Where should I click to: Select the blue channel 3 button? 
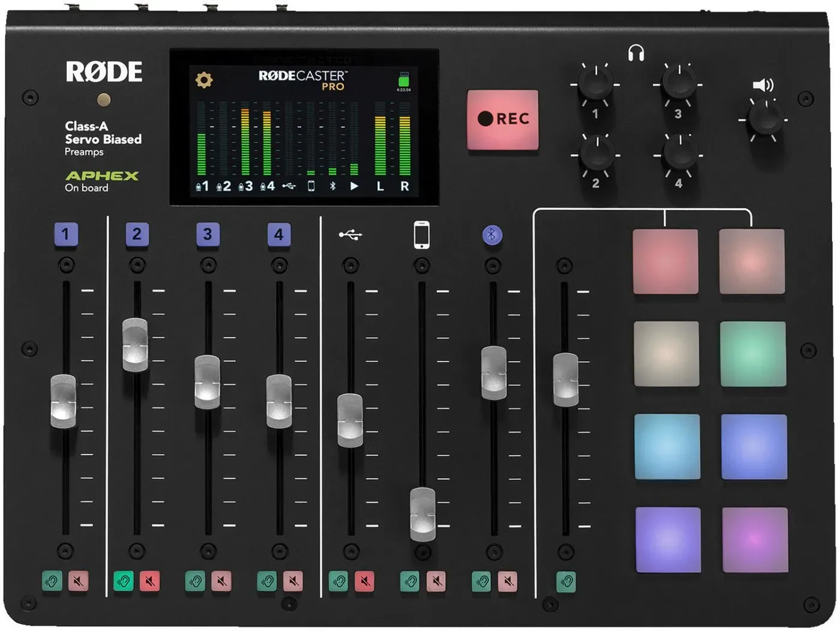208,234
